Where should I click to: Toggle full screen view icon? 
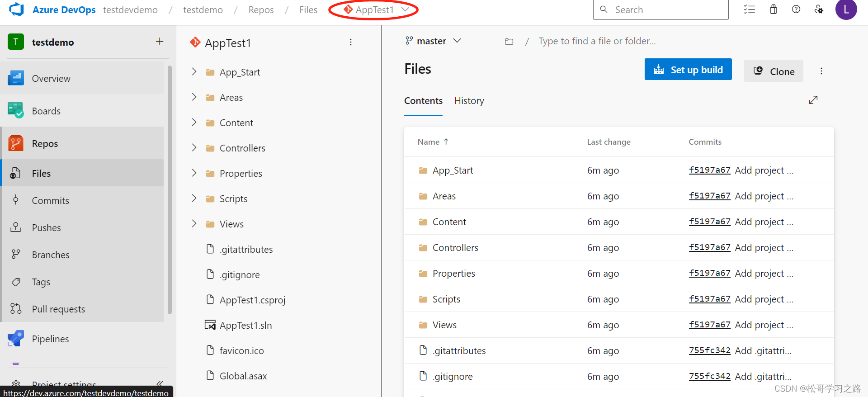point(813,100)
